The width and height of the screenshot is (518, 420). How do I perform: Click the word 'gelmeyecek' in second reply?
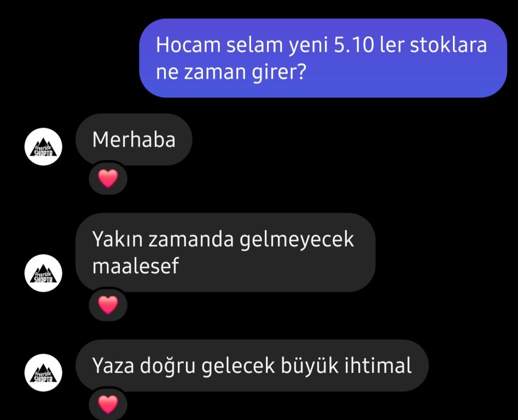(296, 240)
